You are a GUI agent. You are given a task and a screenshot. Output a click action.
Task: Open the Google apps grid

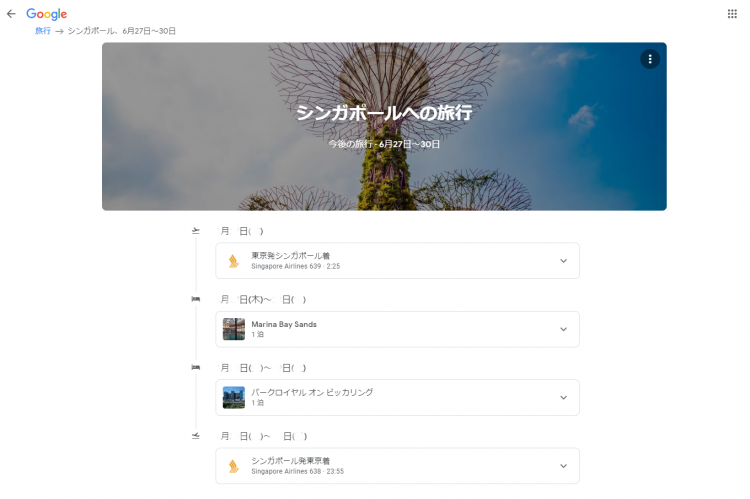(x=732, y=14)
